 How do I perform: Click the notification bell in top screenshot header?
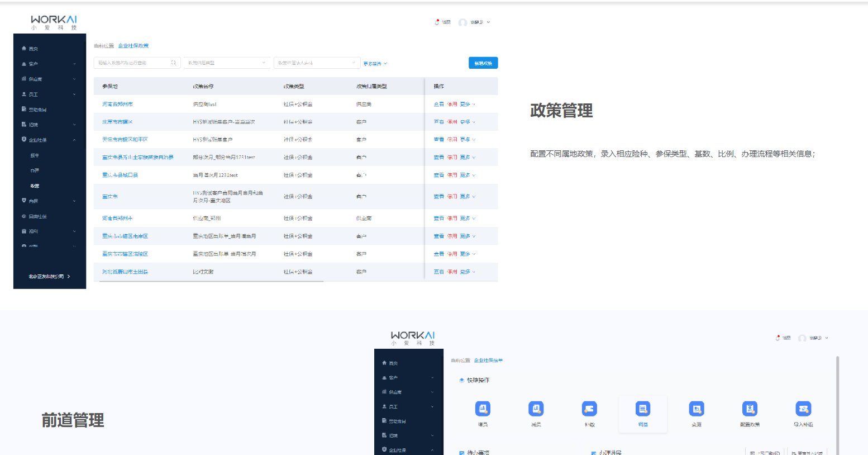pos(437,22)
